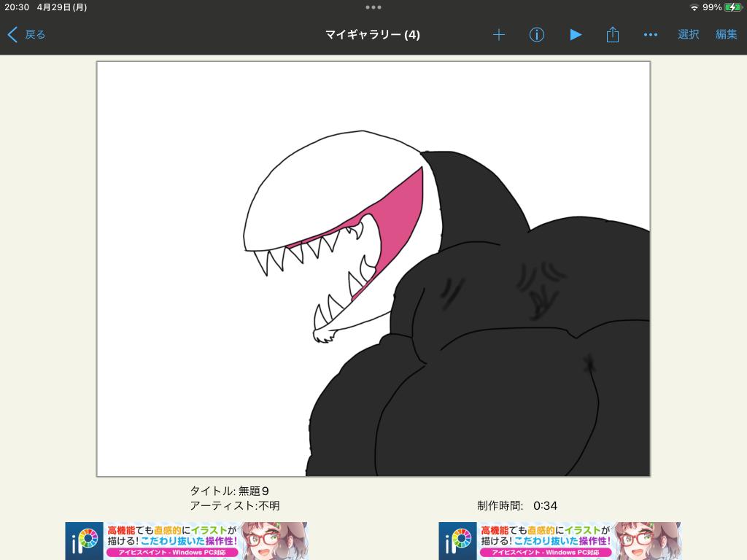The width and height of the screenshot is (747, 560).
Task: Tap the アーティスト:不明 artist text
Action: (x=234, y=505)
